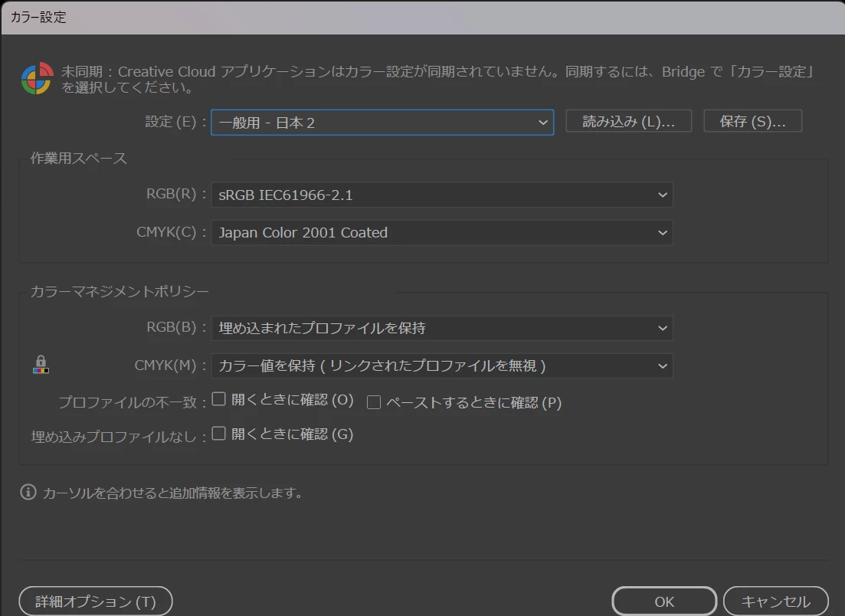Open the CMYK(C) working space dropdown
845x616 pixels.
442,232
